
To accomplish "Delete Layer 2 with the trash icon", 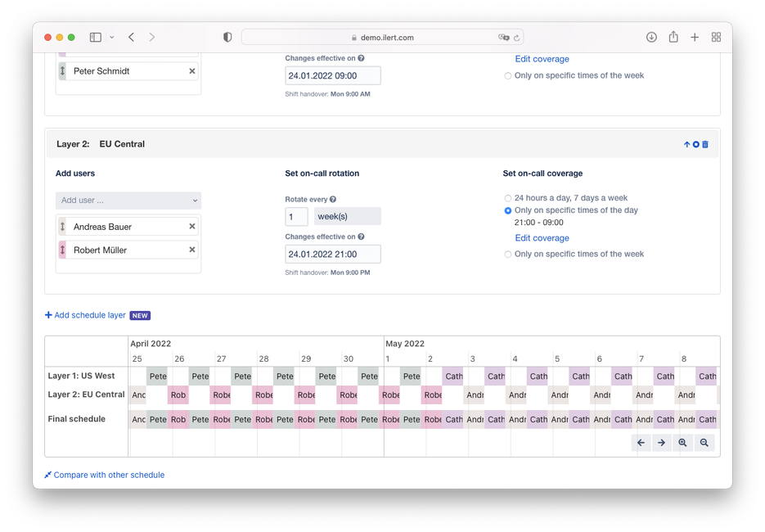I will (704, 144).
